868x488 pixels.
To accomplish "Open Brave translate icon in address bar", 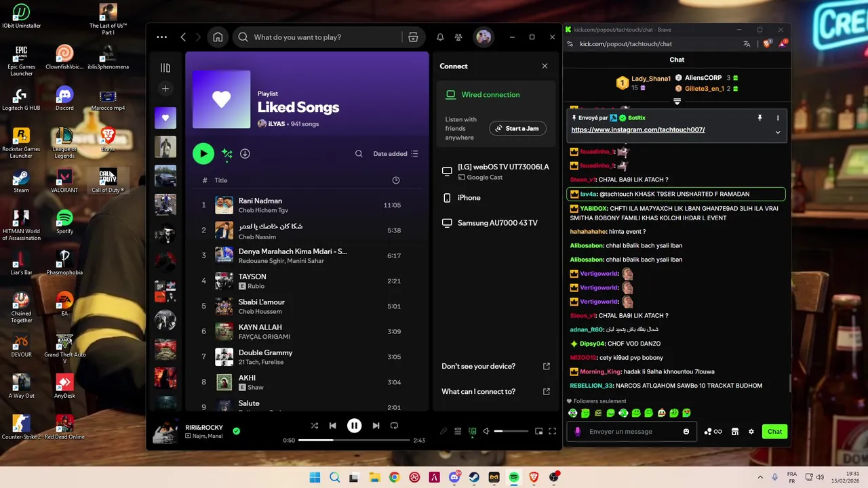I will coord(747,44).
